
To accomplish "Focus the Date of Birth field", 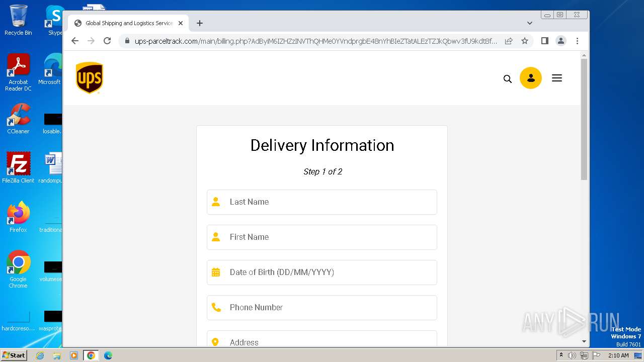I will (x=322, y=273).
